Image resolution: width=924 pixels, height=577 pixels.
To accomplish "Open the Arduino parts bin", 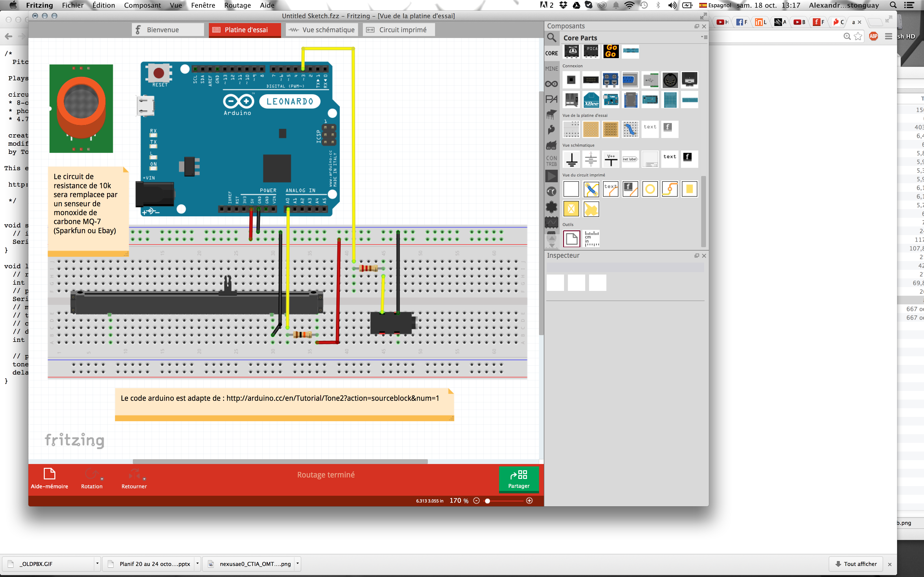I will tap(551, 84).
